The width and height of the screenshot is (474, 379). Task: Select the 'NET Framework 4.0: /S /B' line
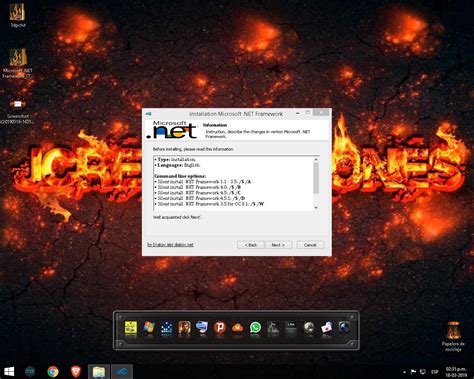(x=199, y=187)
